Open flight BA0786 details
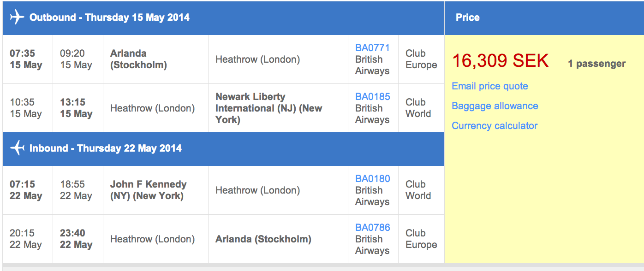The height and width of the screenshot is (271, 644). click(372, 228)
